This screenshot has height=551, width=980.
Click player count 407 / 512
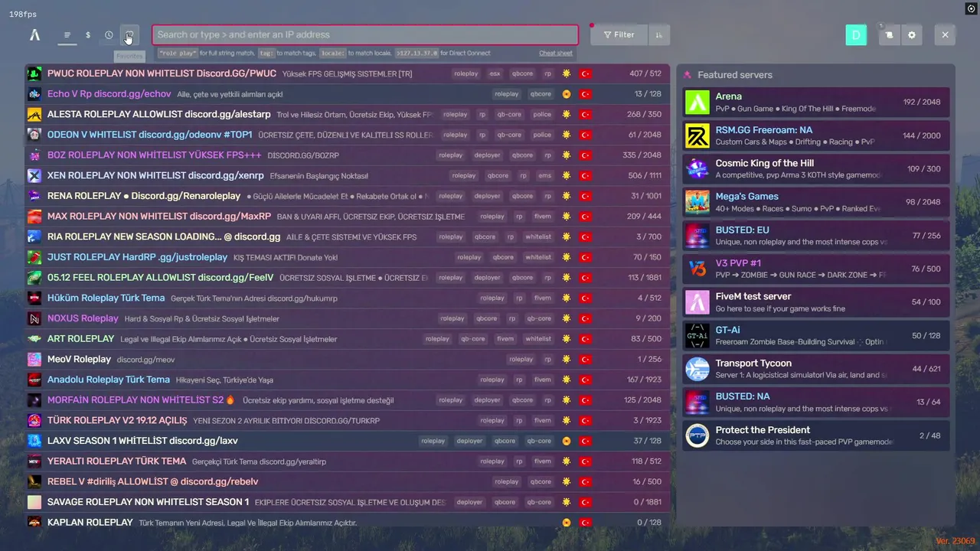pyautogui.click(x=645, y=73)
